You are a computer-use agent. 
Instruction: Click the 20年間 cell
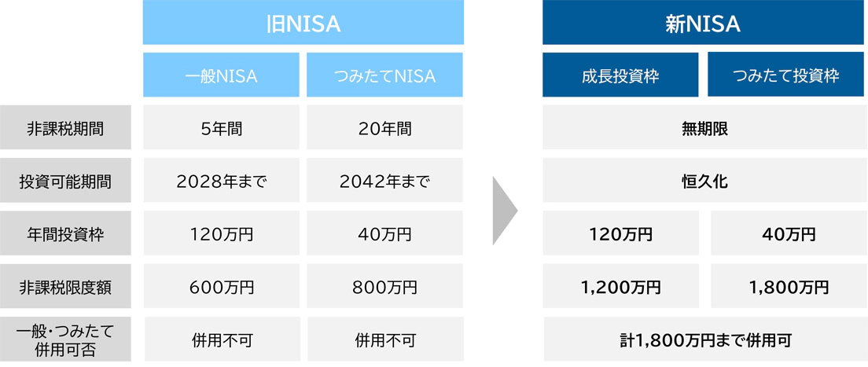pyautogui.click(x=384, y=129)
